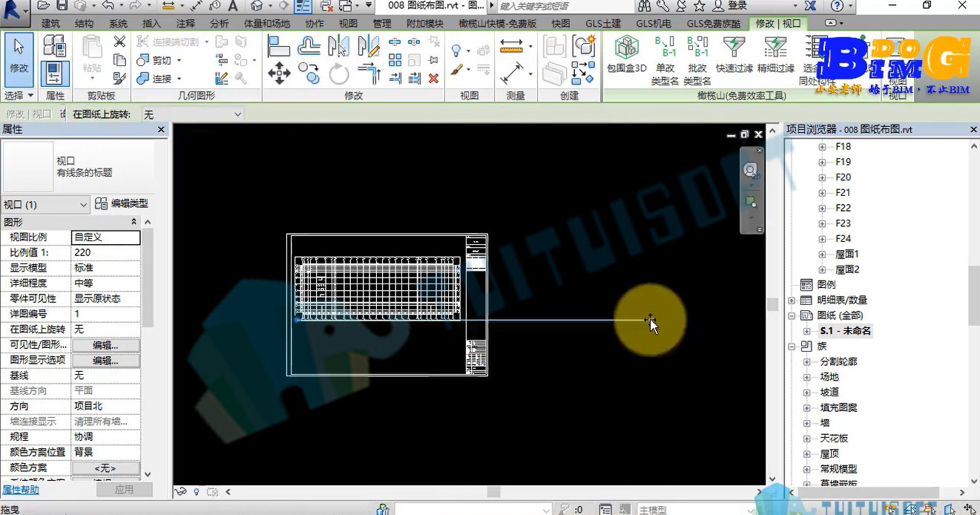Expand the F18 tree node
Screen dimensions: 980x515
click(x=822, y=147)
